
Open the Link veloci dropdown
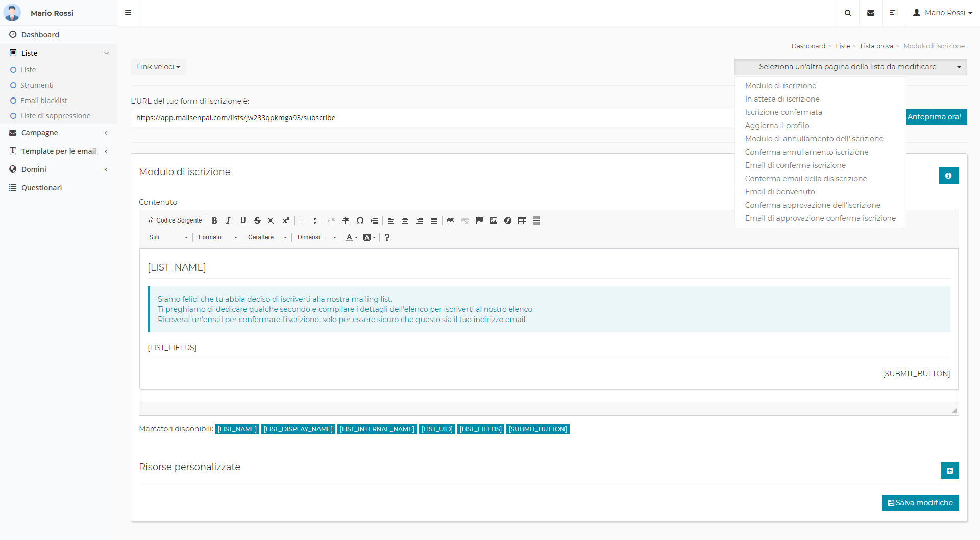(158, 67)
